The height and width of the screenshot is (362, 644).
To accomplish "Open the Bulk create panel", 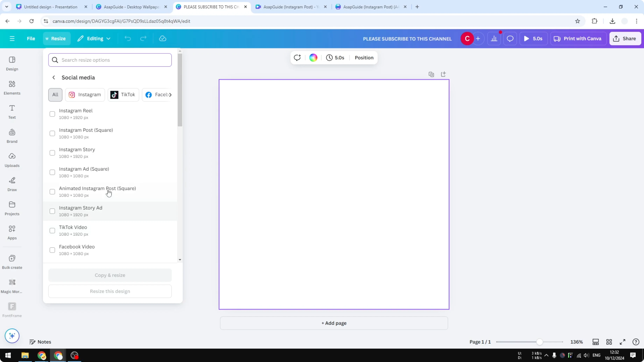I will (12, 262).
